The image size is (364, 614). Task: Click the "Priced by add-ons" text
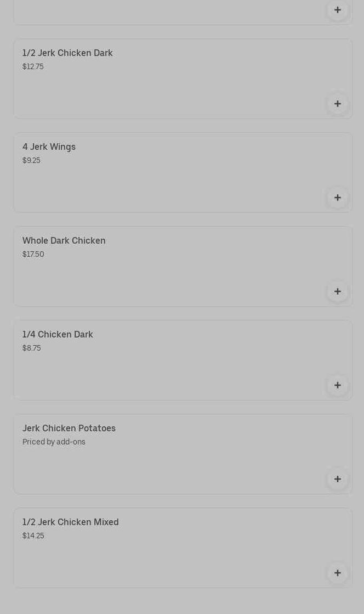point(54,442)
